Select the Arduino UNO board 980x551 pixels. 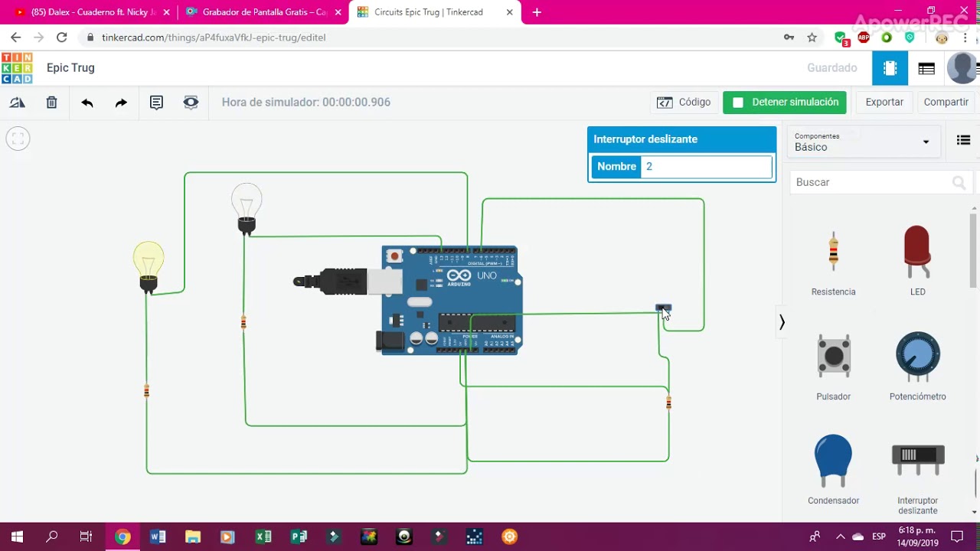[x=452, y=300]
